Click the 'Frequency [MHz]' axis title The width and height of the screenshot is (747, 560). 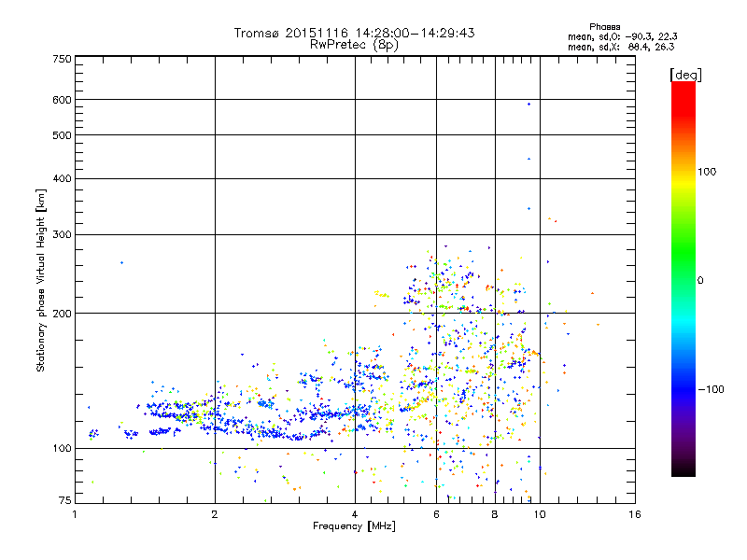[354, 526]
